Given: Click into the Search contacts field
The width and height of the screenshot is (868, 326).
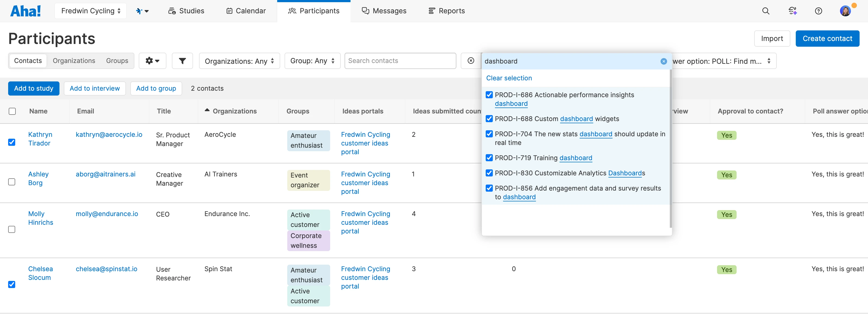Looking at the screenshot, I should [400, 61].
